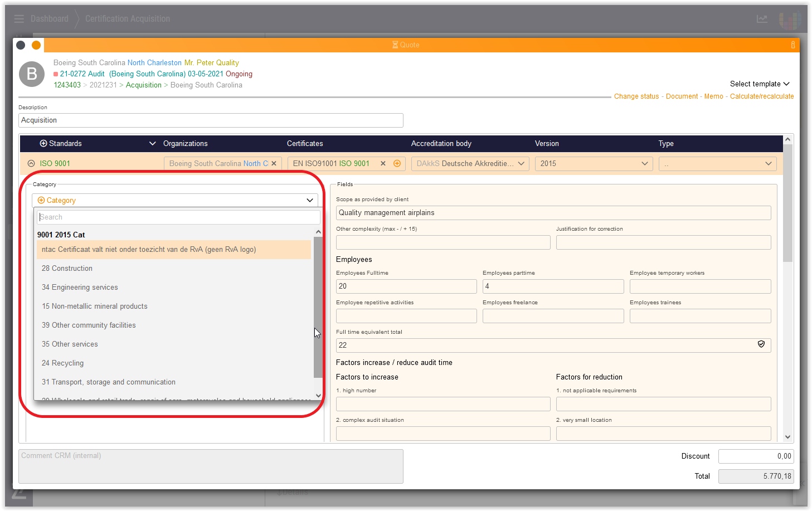Click the Memo link
The image size is (812, 511).
tap(713, 96)
